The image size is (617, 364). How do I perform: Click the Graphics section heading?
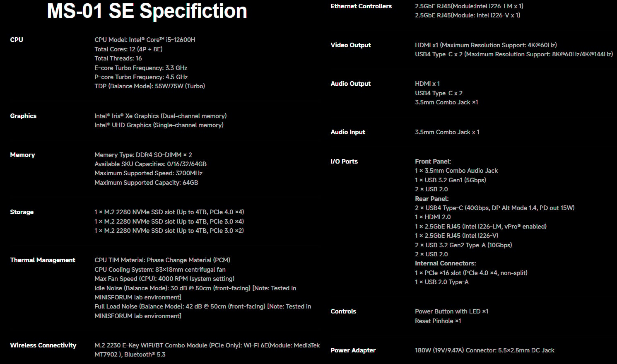[x=23, y=116]
